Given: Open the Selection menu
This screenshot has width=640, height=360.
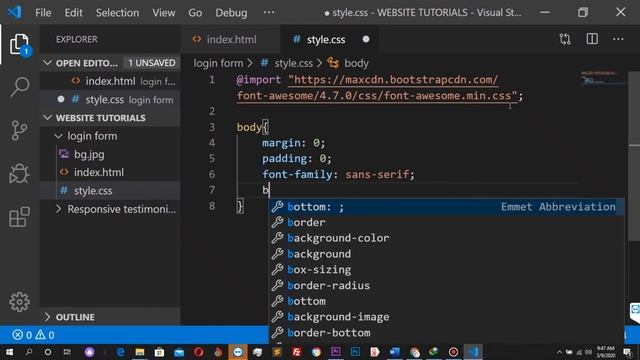Looking at the screenshot, I should point(117,13).
